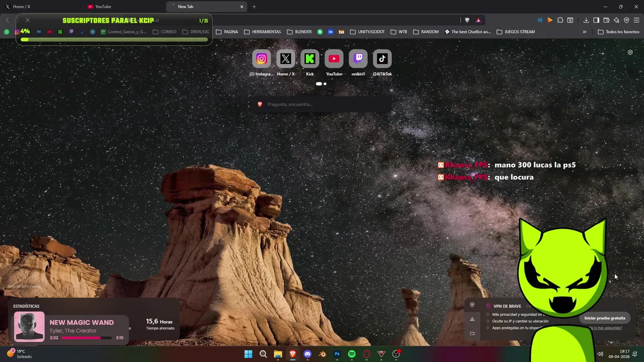Viewport: 644px width, 362px height.
Task: Open Windows Search from the taskbar
Action: point(263,354)
